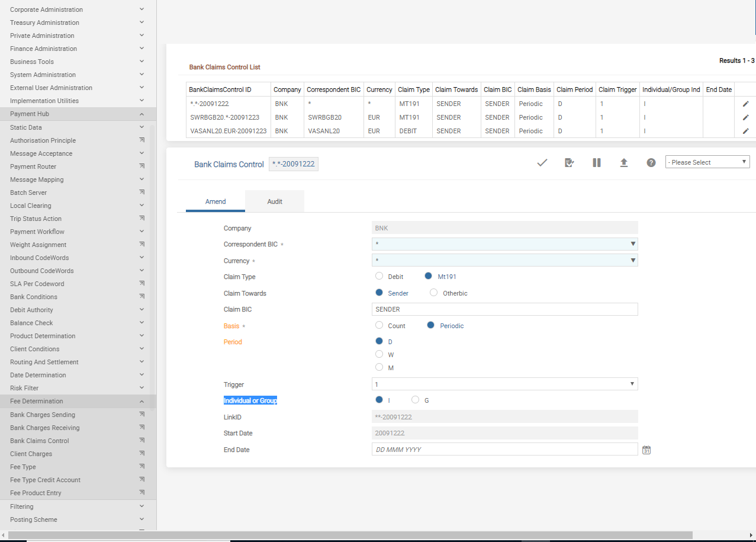
Task: Open the Correspondent BIC dropdown
Action: point(504,244)
